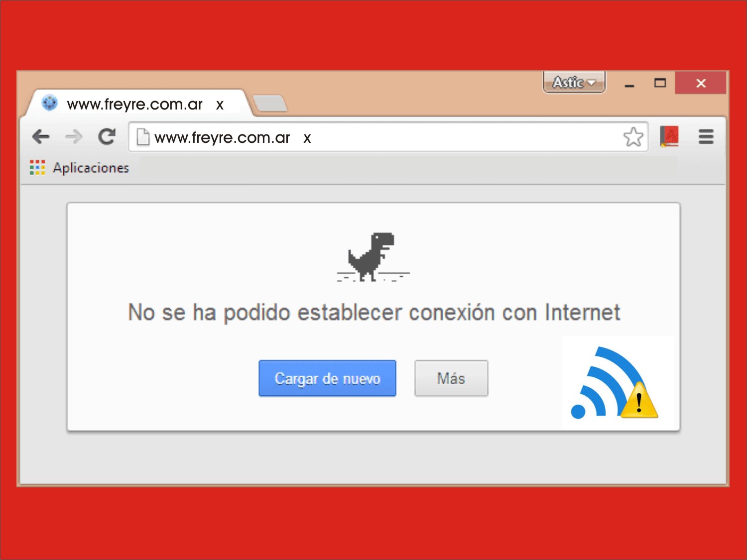Select the www.freyre.com.ar tab

(134, 105)
